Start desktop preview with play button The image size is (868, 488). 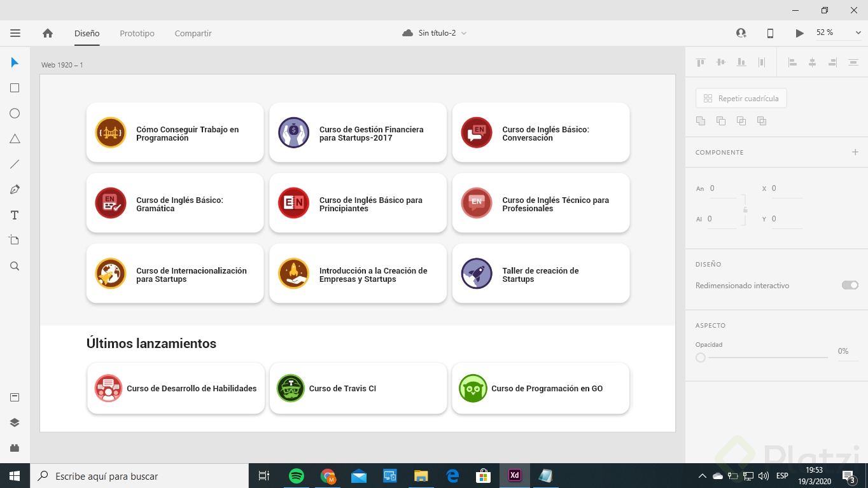[x=800, y=33]
